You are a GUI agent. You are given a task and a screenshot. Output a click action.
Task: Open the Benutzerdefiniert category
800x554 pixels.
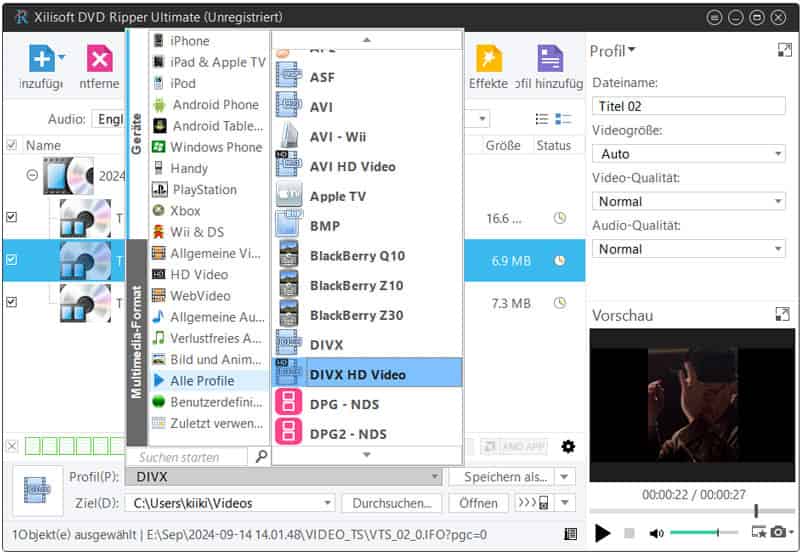click(x=209, y=402)
